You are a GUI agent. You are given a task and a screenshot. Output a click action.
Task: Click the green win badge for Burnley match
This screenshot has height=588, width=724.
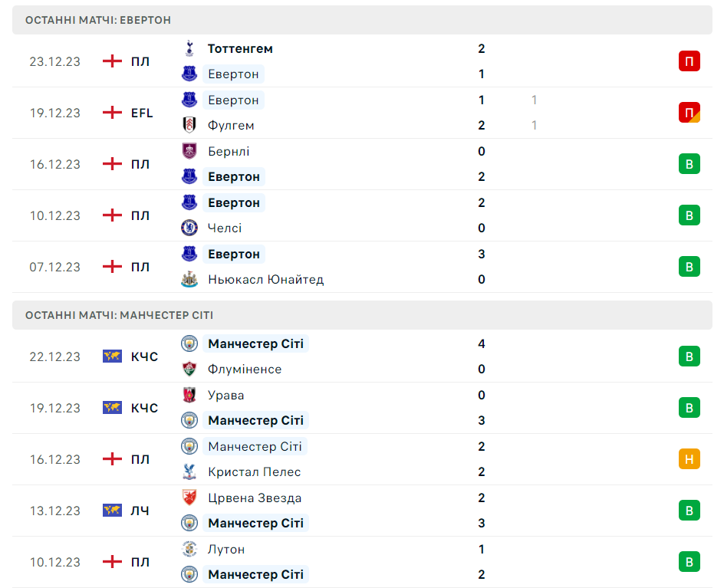tap(689, 164)
